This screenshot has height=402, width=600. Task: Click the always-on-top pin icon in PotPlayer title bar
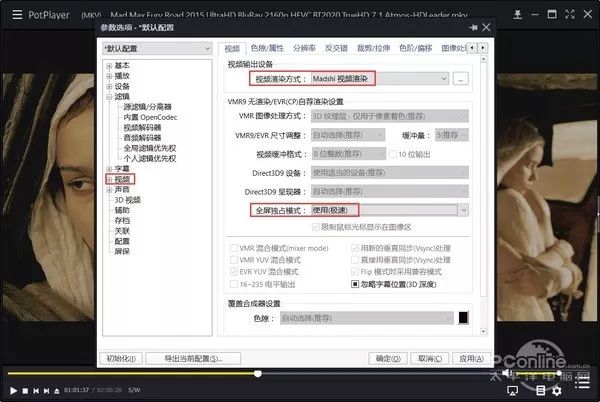517,15
